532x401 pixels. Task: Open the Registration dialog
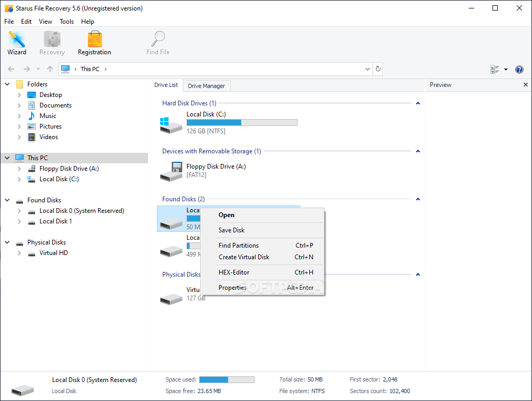pos(94,42)
